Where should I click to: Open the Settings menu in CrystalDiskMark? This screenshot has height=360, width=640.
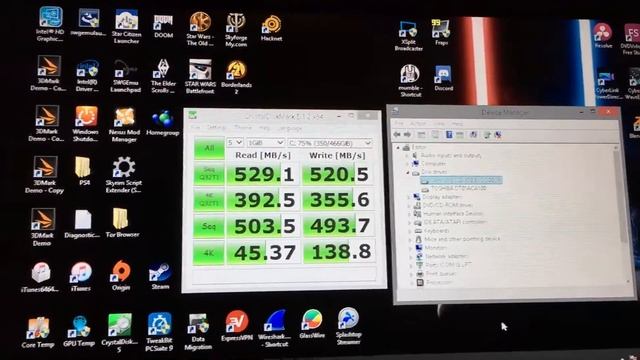click(x=216, y=128)
